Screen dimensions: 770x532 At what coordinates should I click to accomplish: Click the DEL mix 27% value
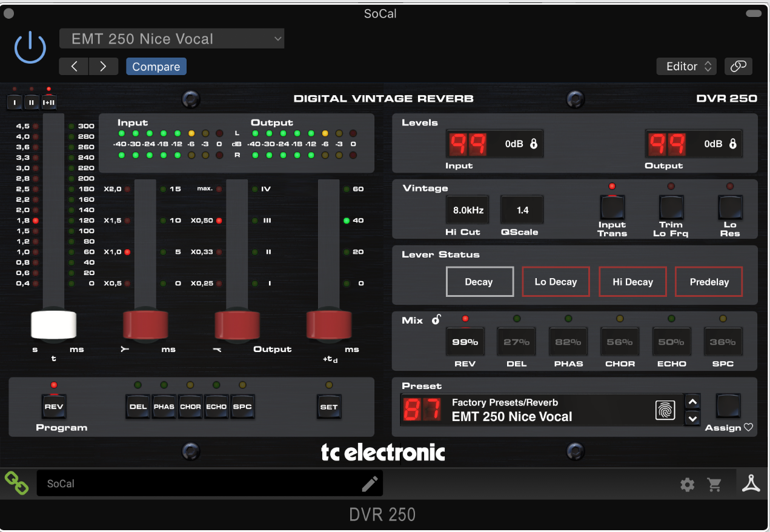[516, 342]
